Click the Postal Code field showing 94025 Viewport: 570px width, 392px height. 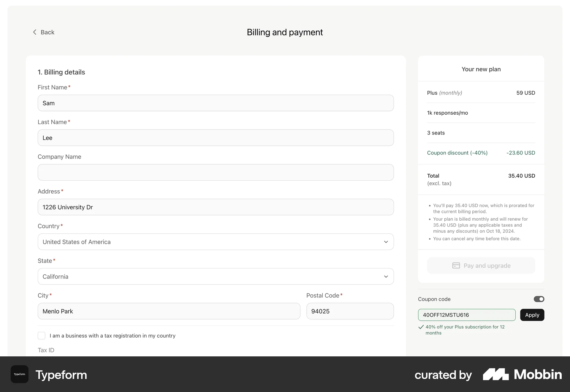(350, 311)
